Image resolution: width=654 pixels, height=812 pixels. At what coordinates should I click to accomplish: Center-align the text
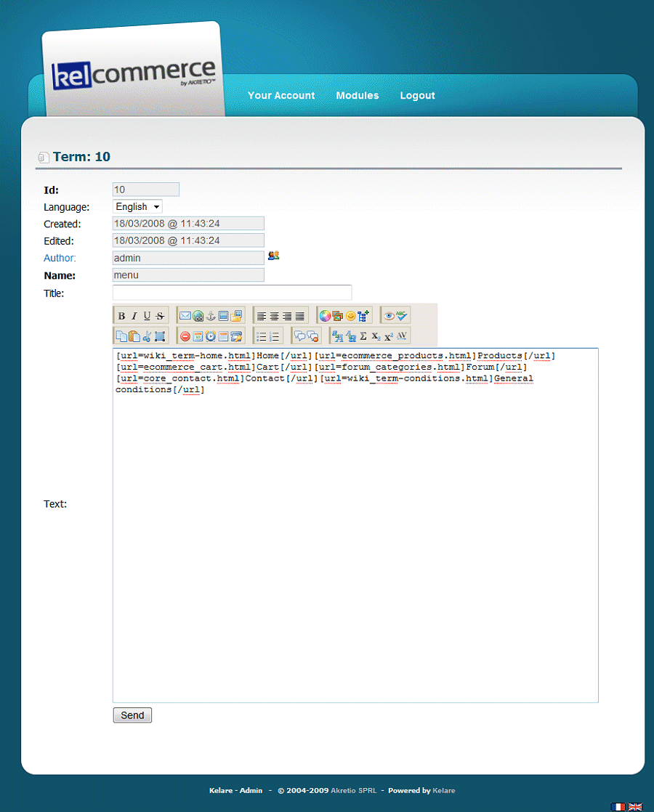tap(274, 316)
